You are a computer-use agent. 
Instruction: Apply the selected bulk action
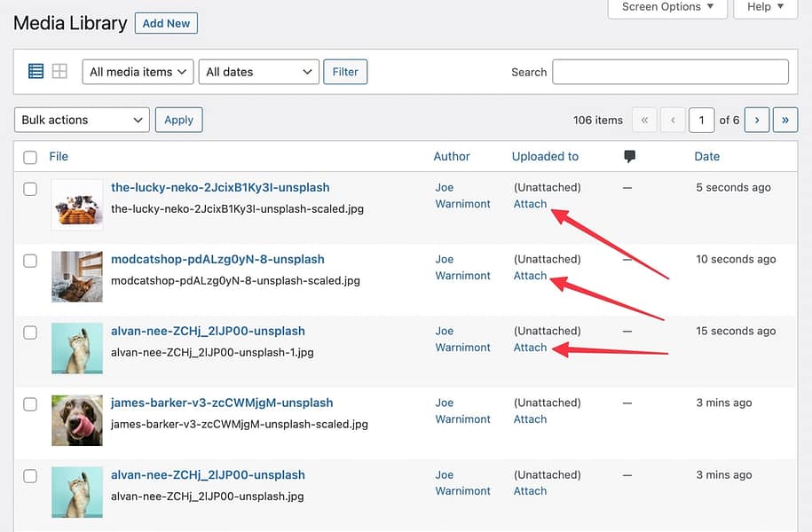[178, 119]
